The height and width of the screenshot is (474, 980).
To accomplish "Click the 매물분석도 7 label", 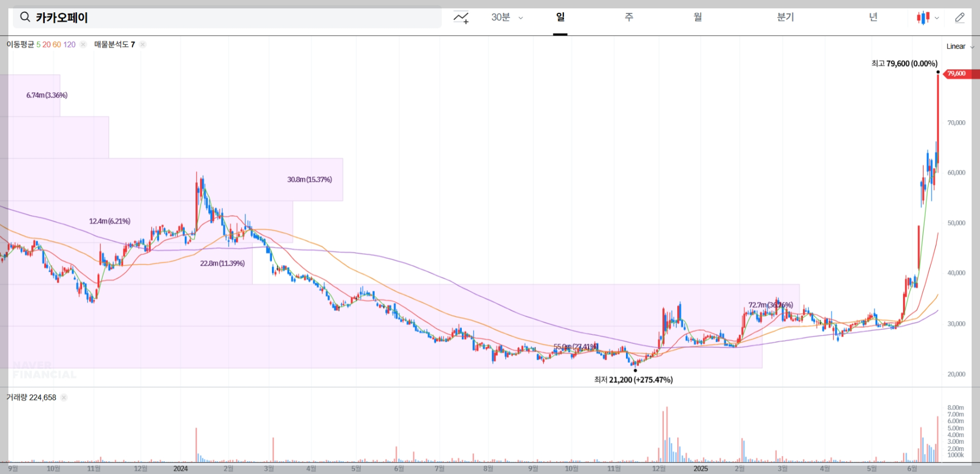I will coord(114,45).
